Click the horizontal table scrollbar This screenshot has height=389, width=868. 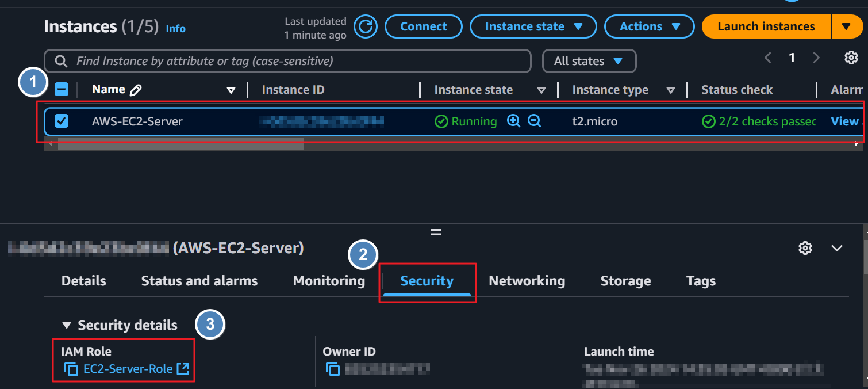(x=181, y=145)
